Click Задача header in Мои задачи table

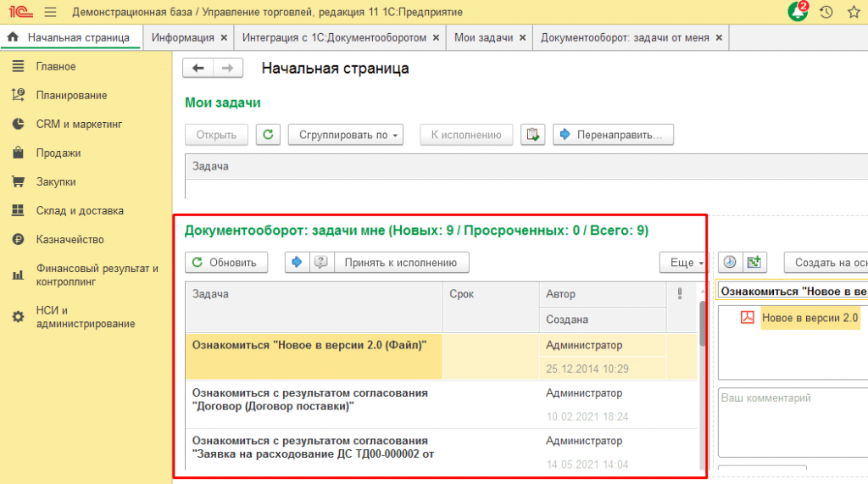526,166
